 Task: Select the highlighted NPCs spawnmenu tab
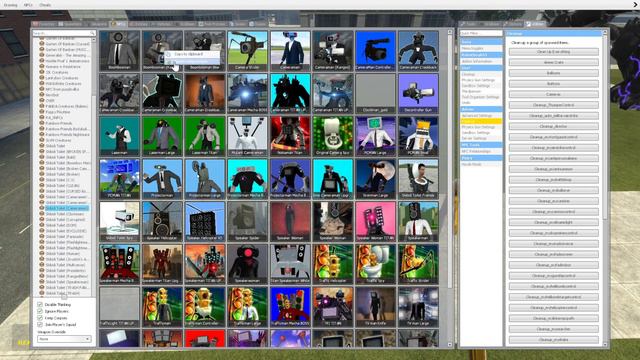pos(119,24)
